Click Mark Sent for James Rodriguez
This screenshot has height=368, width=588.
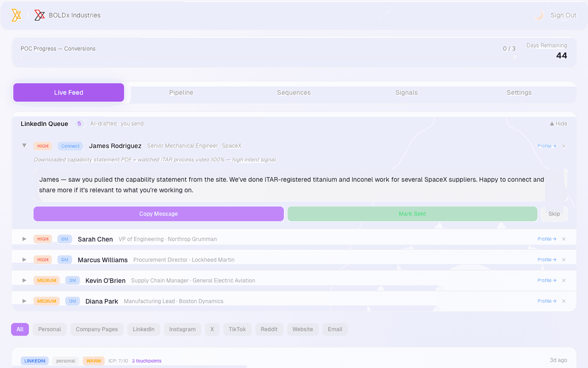coord(413,213)
